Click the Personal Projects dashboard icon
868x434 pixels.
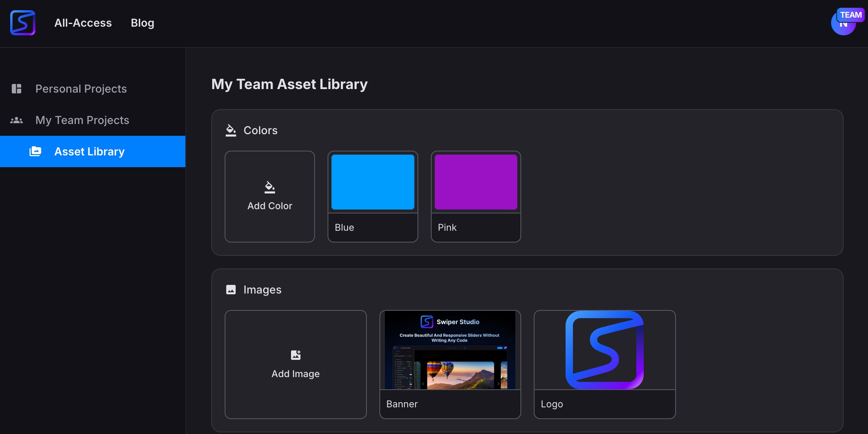pos(16,89)
